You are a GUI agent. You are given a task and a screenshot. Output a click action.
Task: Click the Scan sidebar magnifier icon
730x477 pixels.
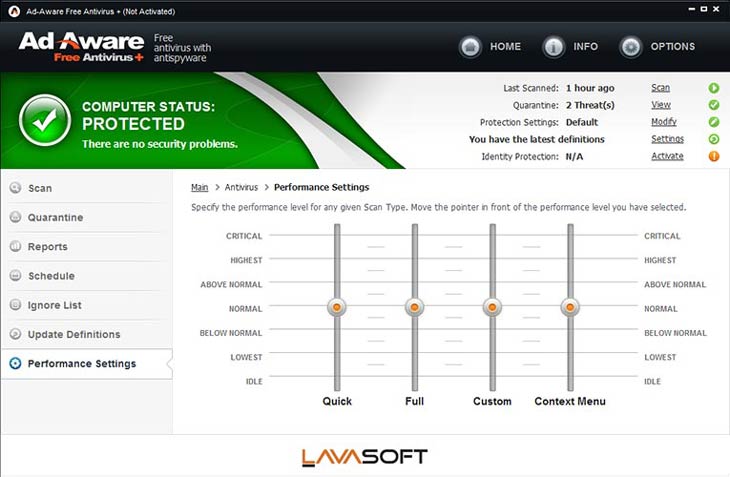pyautogui.click(x=15, y=188)
